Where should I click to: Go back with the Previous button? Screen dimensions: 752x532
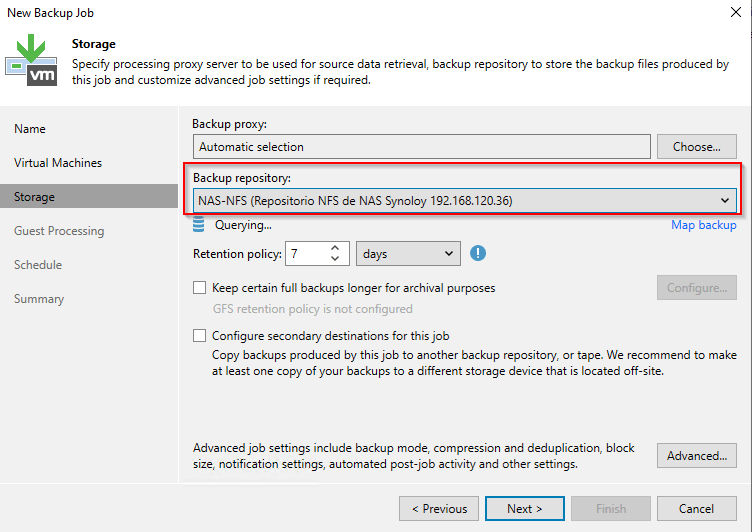[438, 509]
